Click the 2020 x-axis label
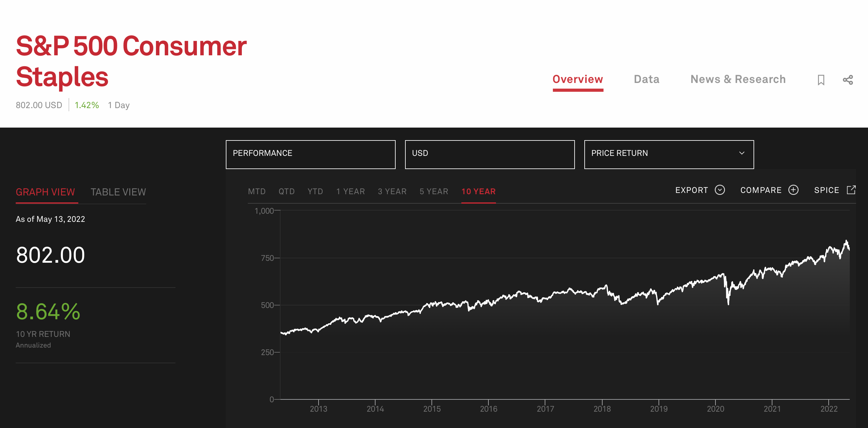The image size is (868, 428). pos(715,409)
